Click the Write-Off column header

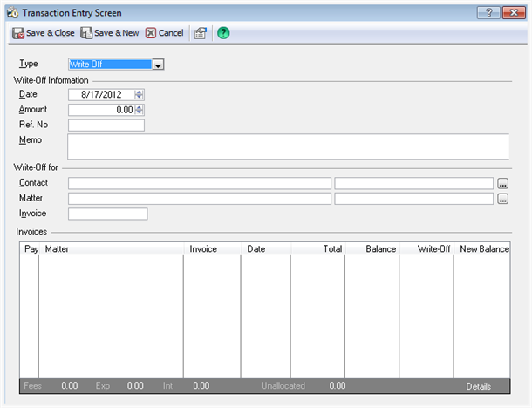tap(426, 249)
